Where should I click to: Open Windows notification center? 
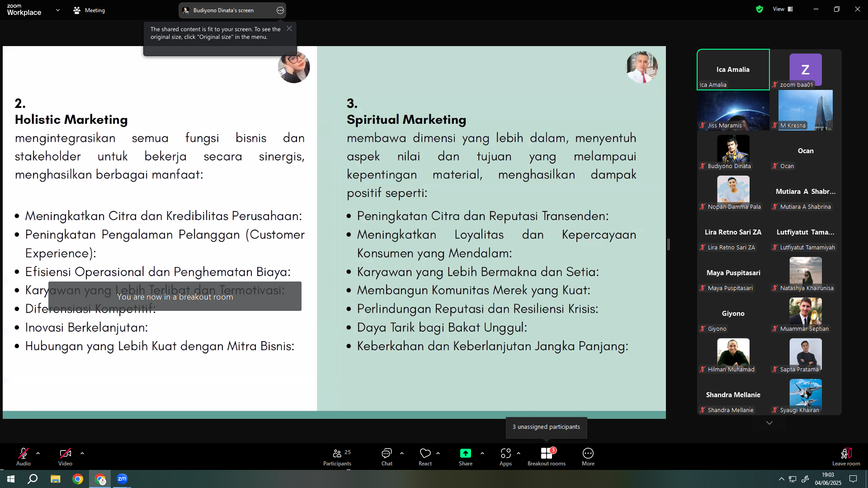853,479
